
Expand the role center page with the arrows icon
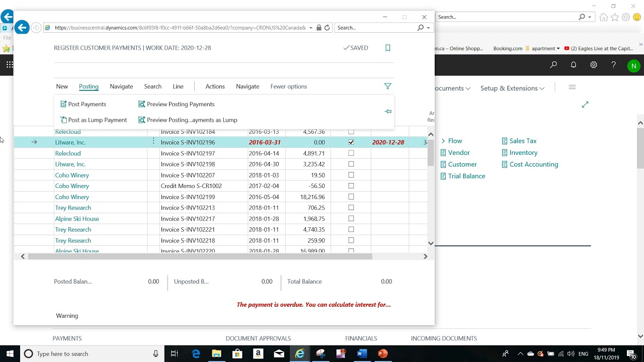[x=585, y=105]
